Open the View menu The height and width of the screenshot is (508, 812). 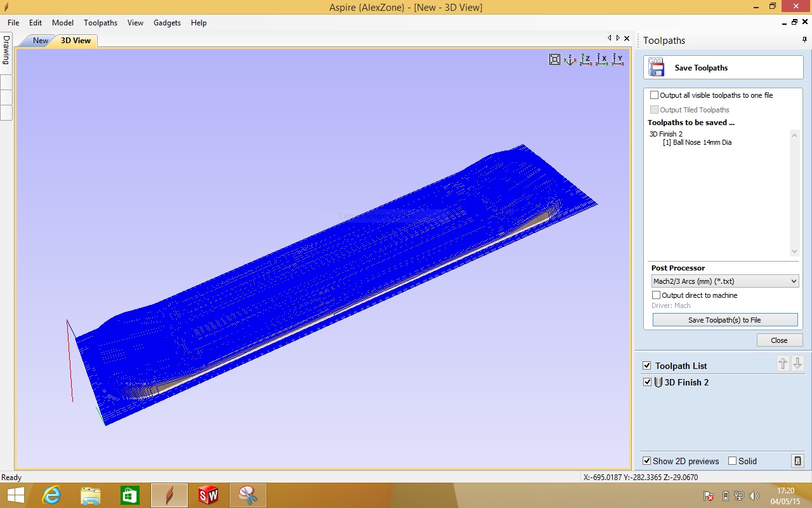click(136, 22)
